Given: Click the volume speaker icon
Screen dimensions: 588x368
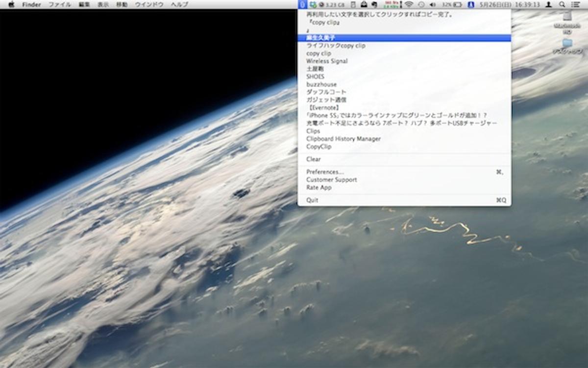Looking at the screenshot, I should (x=432, y=4).
